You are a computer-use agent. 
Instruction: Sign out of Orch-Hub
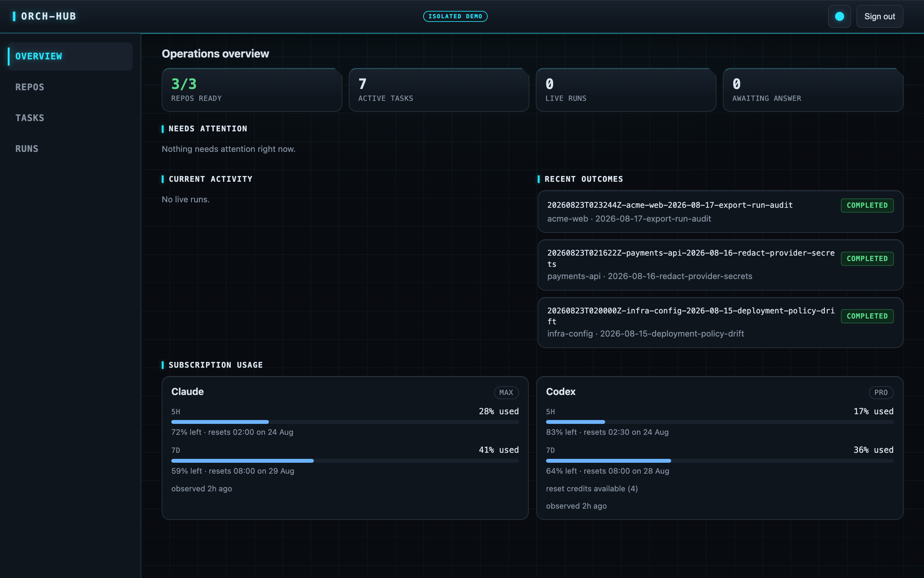coord(879,16)
